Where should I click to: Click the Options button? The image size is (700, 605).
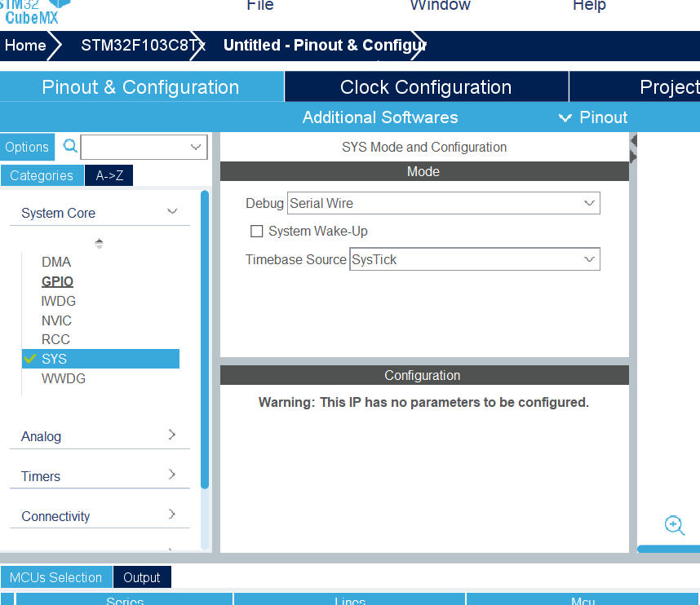27,147
